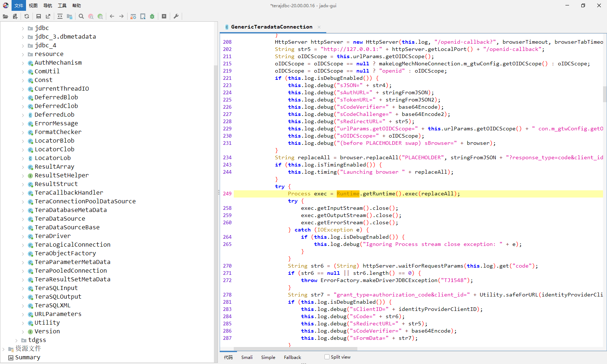Expand the tdgss package node

16,340
